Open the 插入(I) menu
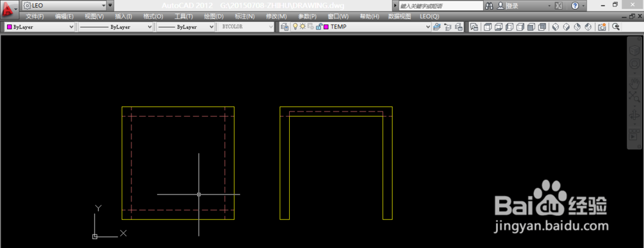644x248 pixels. (123, 16)
